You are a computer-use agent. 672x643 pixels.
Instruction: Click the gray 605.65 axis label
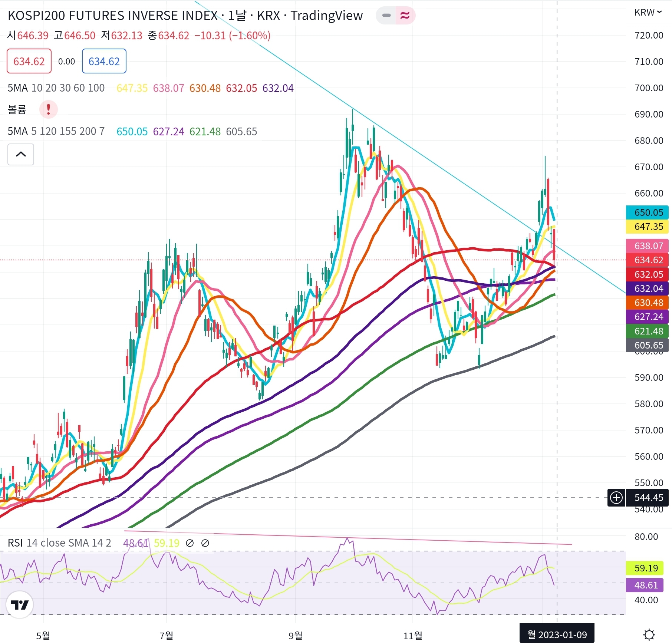point(647,345)
